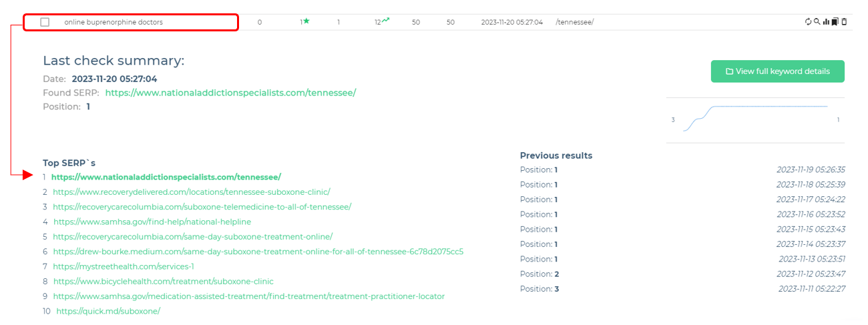Click the green upward trend arrow icon

(385, 21)
